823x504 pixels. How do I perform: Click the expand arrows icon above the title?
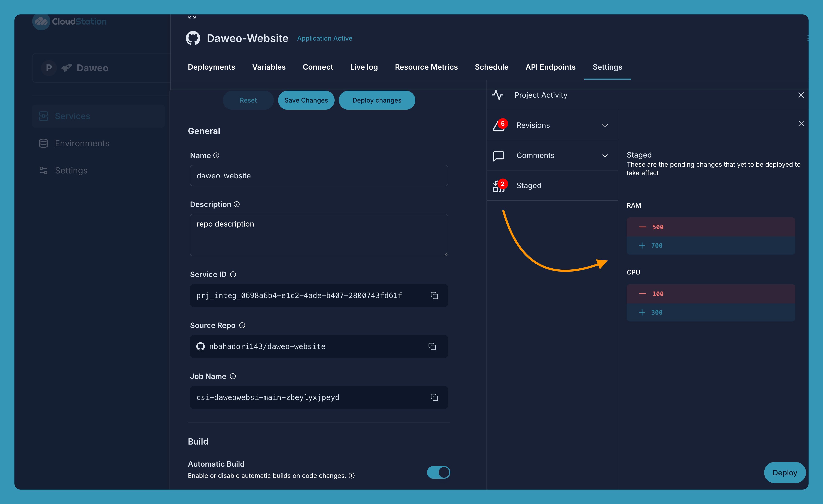[x=192, y=17]
